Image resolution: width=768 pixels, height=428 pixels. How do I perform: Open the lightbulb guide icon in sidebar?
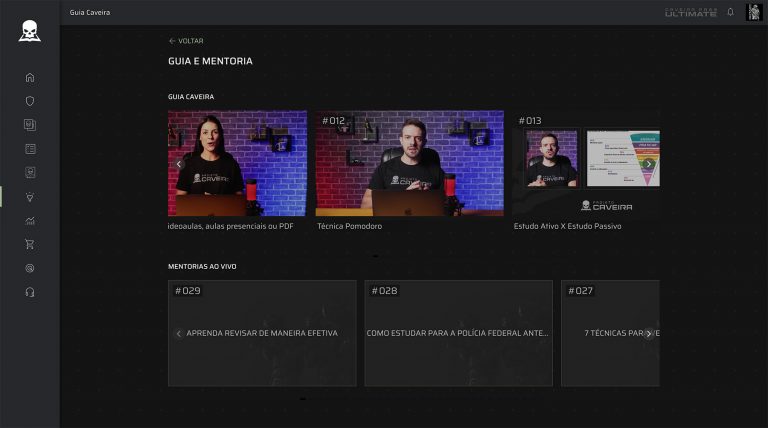(30, 197)
